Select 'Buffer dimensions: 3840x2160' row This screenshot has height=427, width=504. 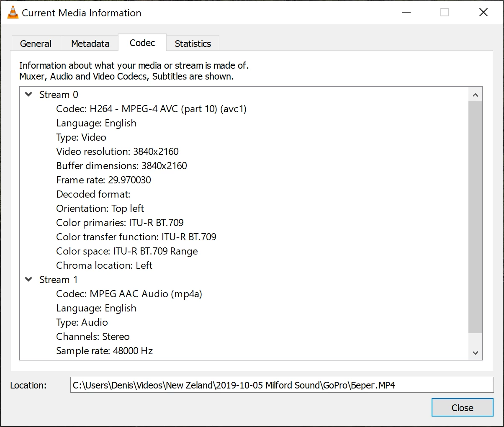click(122, 166)
